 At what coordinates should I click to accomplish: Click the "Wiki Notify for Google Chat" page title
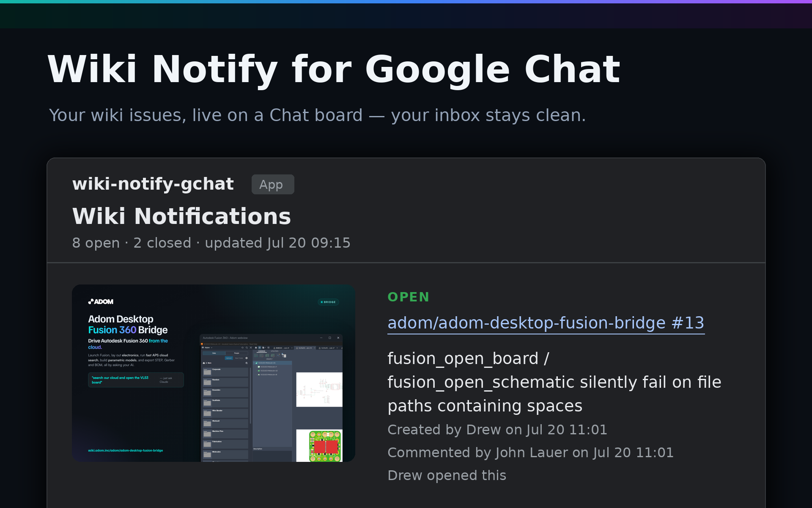334,69
